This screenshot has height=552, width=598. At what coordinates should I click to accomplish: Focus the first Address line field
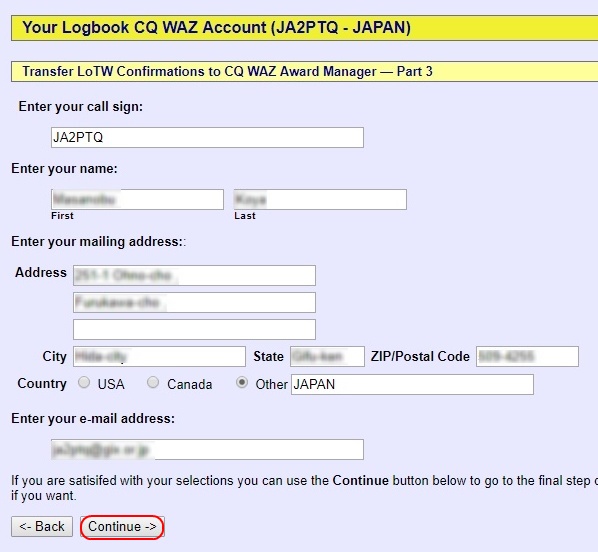click(x=195, y=275)
